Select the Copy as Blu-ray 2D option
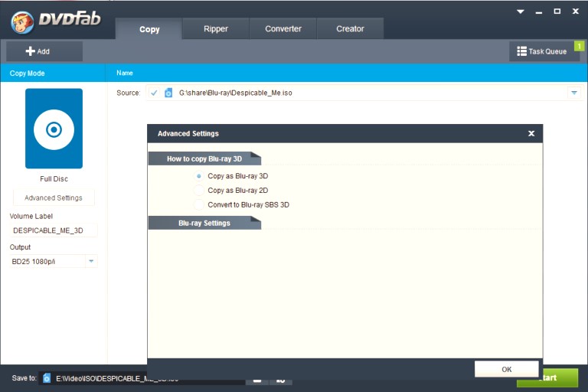The image size is (588, 392). point(199,190)
